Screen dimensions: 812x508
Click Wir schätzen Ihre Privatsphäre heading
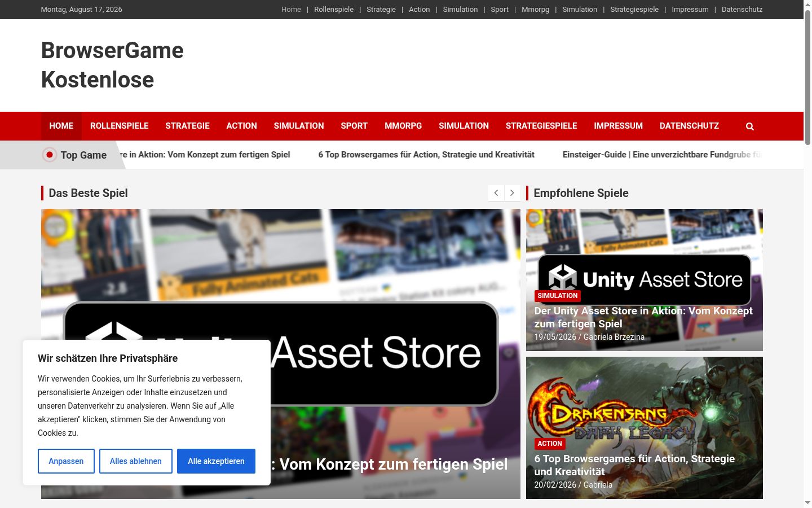coord(108,358)
